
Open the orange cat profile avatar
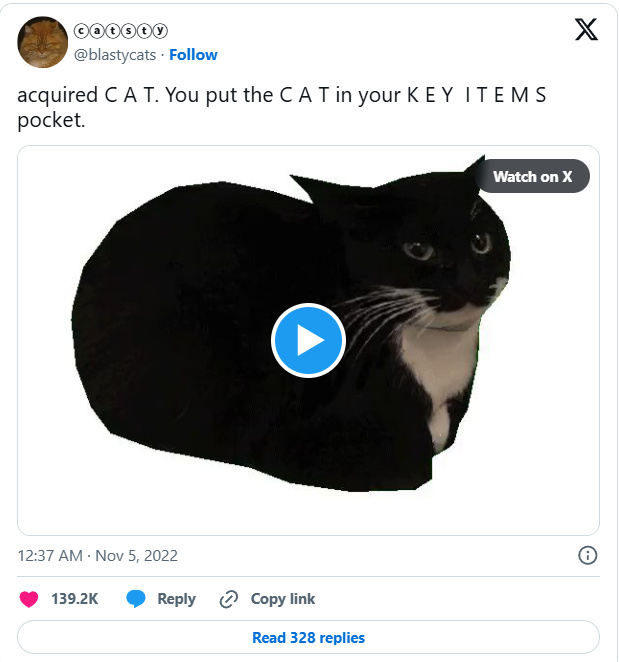coord(42,42)
